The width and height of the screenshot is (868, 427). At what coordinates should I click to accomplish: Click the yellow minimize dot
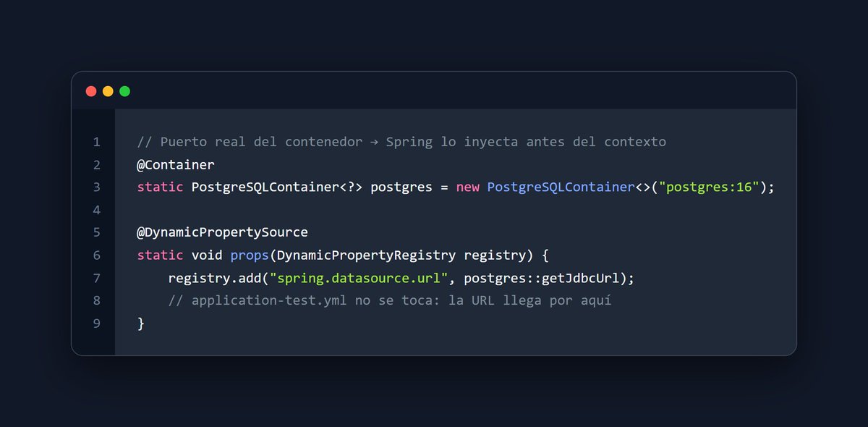tap(108, 91)
